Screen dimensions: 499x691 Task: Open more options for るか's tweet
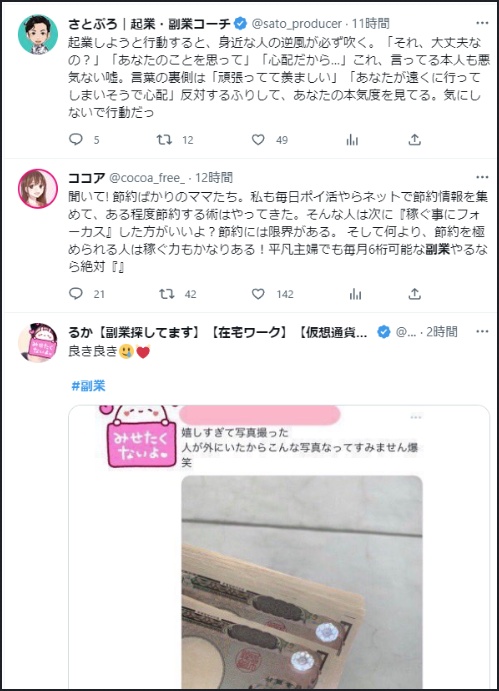pos(482,331)
